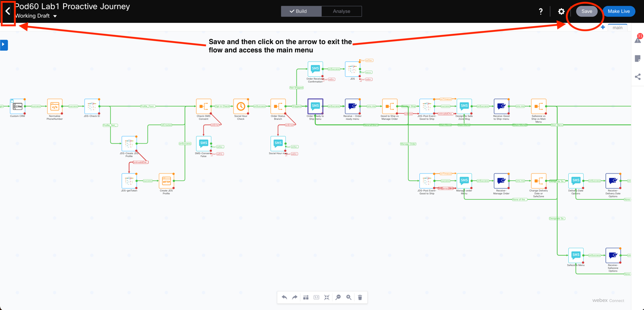Select the Create JDS Profile HTTP node
This screenshot has width=644, height=310.
click(166, 181)
